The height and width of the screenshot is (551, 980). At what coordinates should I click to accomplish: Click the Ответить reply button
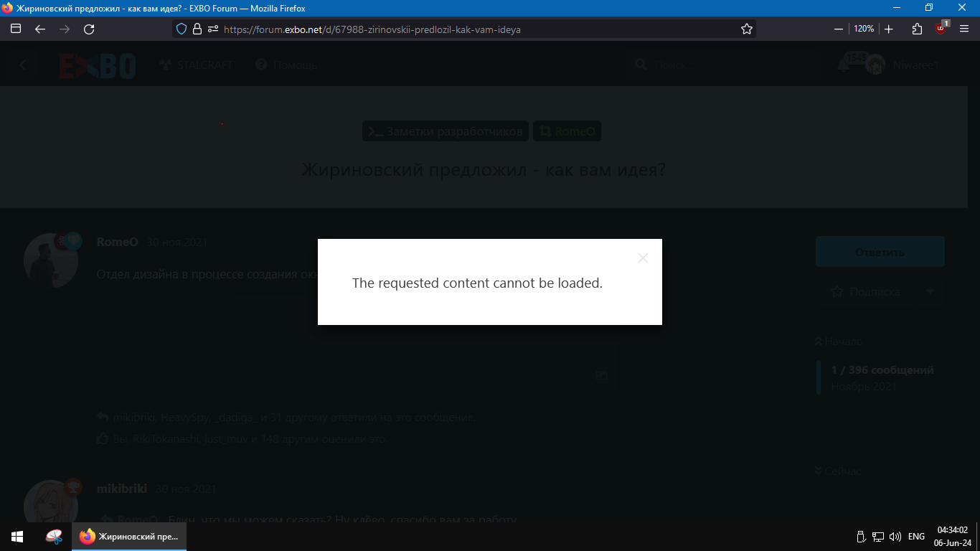coord(880,252)
